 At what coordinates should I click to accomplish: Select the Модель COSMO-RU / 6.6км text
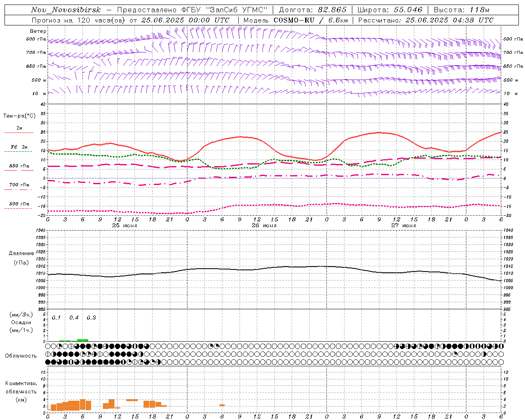(295, 20)
